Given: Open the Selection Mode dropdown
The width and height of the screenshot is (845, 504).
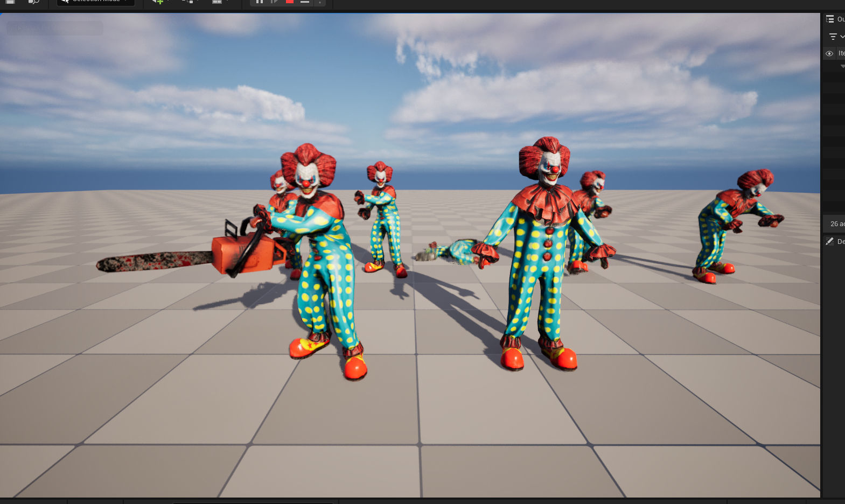Looking at the screenshot, I should [96, 2].
